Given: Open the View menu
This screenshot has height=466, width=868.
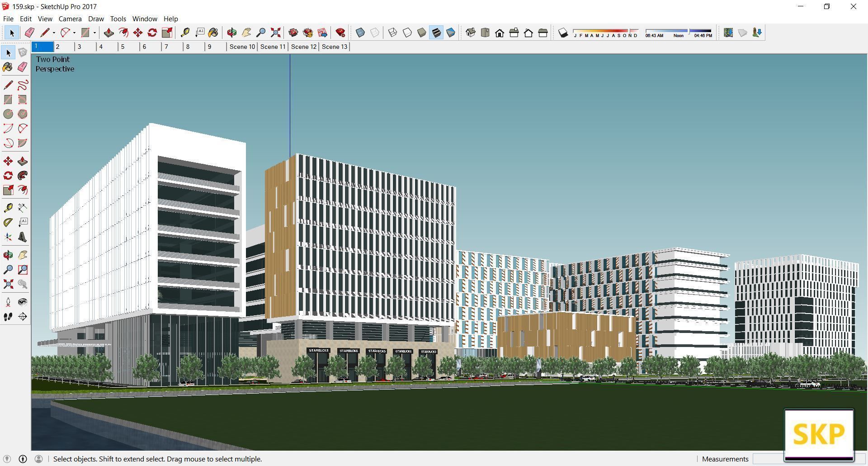Looking at the screenshot, I should (x=45, y=19).
